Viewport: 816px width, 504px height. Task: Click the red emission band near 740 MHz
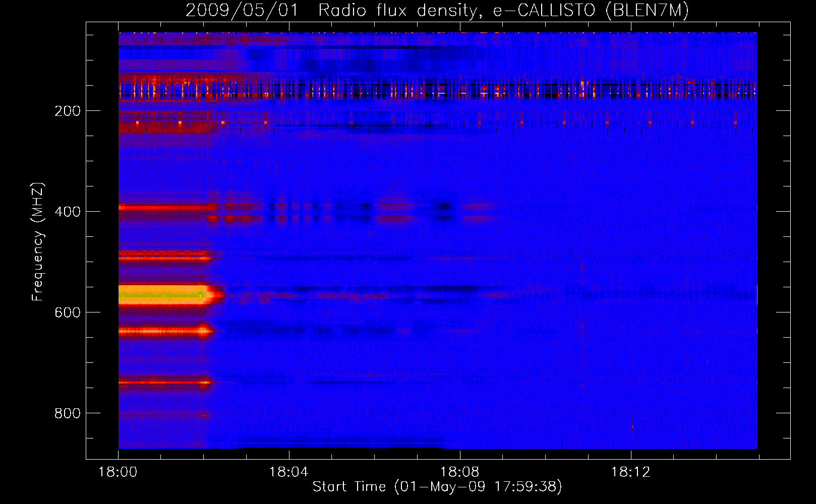164,383
